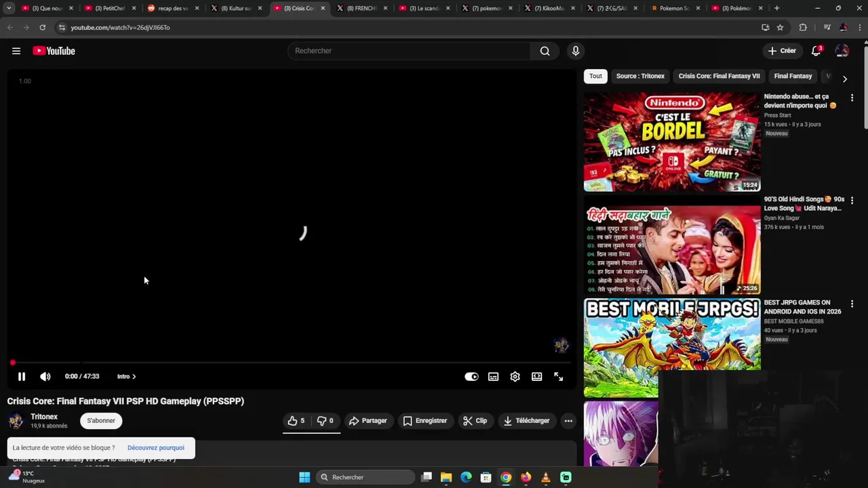Open Microsoft Edge from taskbar
Image resolution: width=868 pixels, height=488 pixels.
pyautogui.click(x=466, y=477)
